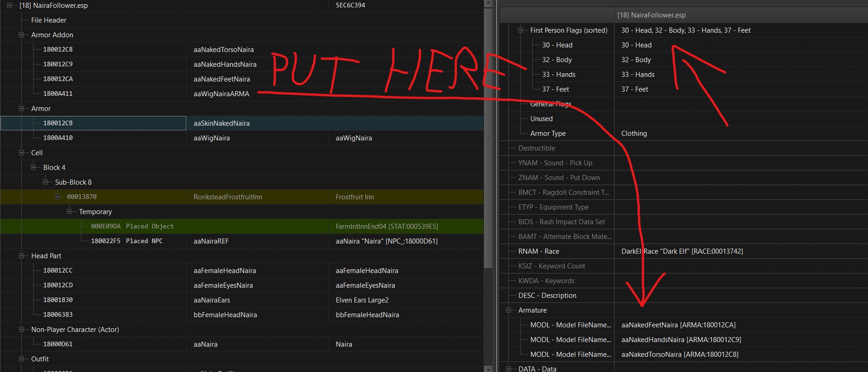This screenshot has width=868, height=372.
Task: Collapse the Armor Addon group
Action: tap(21, 35)
